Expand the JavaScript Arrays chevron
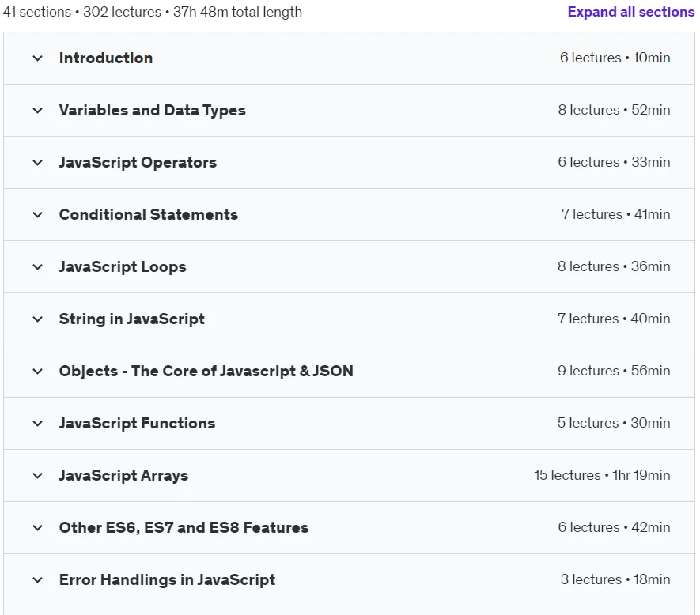Image resolution: width=700 pixels, height=615 pixels. (x=38, y=476)
